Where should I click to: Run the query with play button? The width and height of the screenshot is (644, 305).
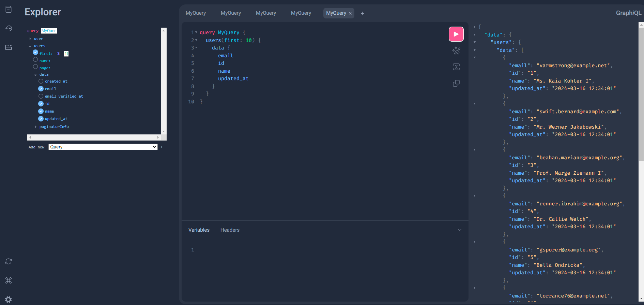tap(456, 34)
